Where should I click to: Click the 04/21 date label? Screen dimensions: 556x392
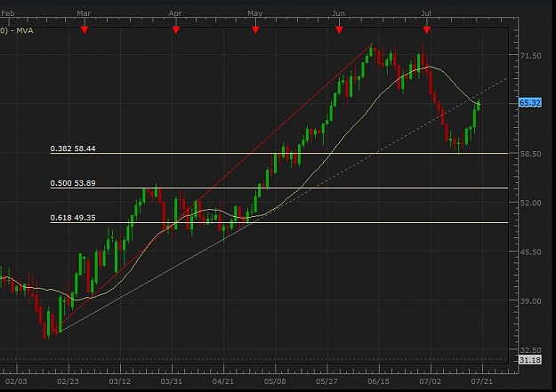[x=223, y=381]
